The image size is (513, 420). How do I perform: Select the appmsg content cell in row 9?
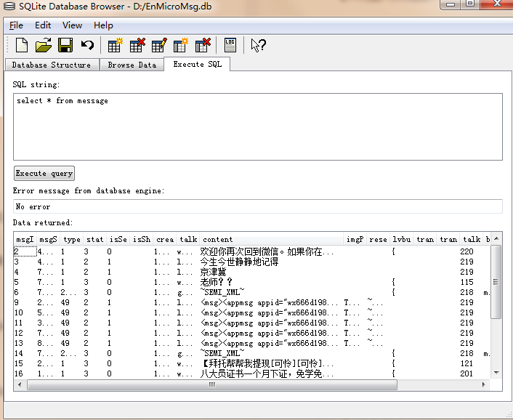click(271, 302)
